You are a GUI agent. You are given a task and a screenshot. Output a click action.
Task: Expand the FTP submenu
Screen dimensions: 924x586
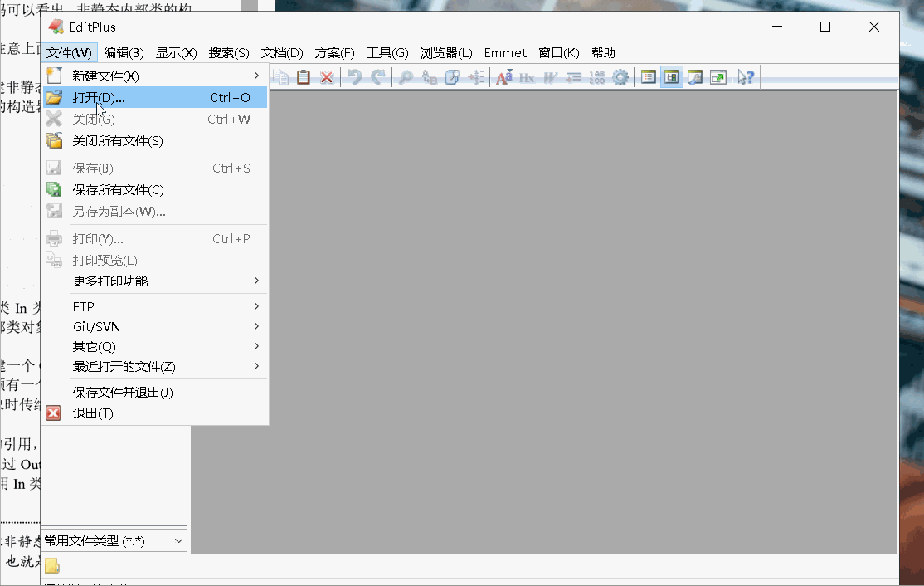[x=156, y=306]
